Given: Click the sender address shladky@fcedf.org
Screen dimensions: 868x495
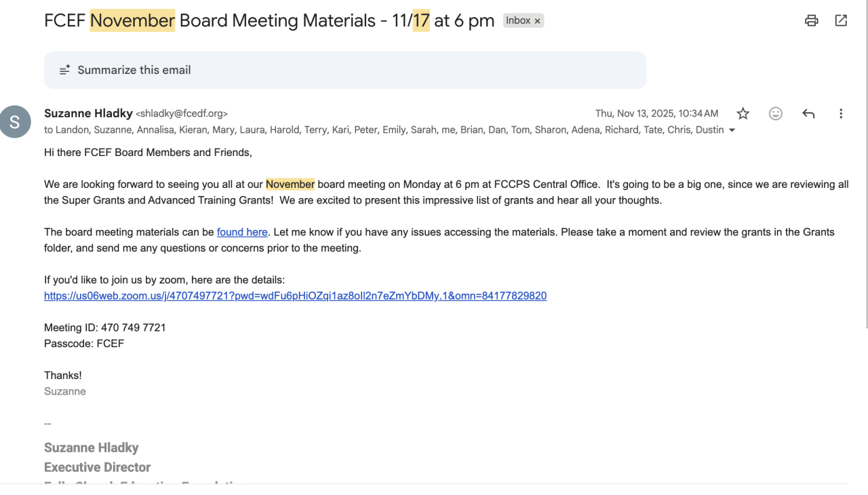Looking at the screenshot, I should click(x=182, y=114).
